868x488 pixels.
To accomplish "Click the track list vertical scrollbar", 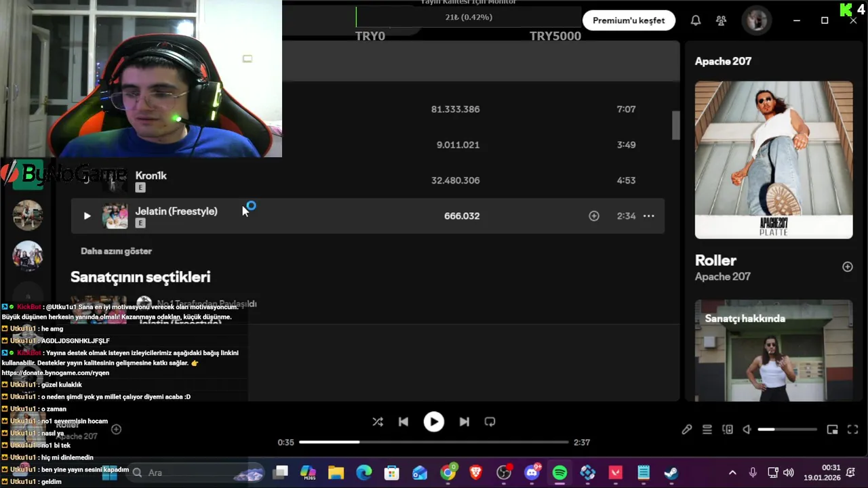I will coord(675,125).
